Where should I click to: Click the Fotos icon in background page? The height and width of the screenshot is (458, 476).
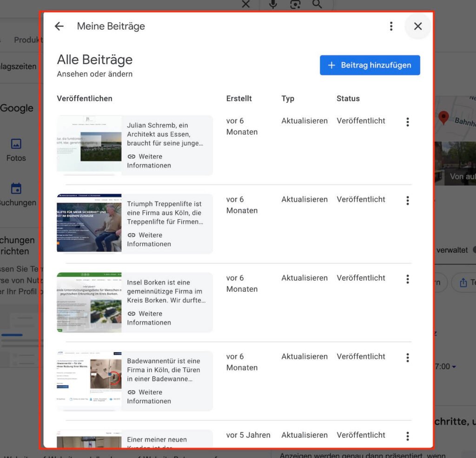click(16, 144)
